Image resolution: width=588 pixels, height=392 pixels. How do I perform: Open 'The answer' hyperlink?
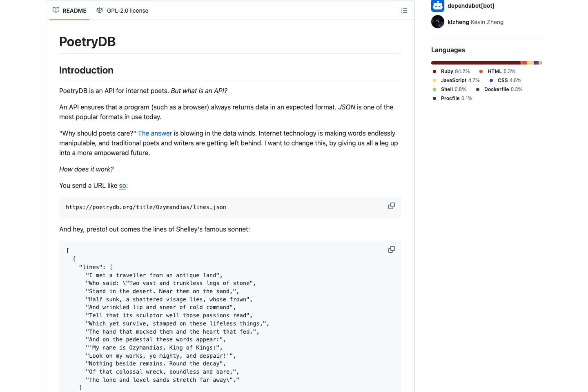(x=155, y=133)
